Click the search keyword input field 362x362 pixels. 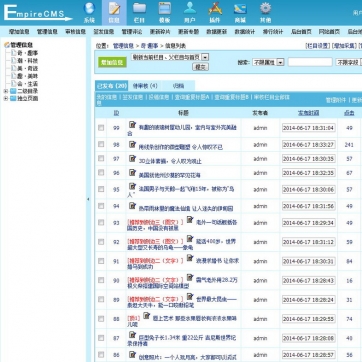coord(310,62)
